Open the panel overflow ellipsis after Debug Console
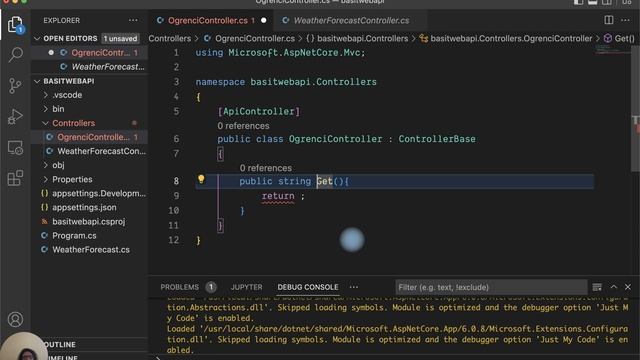Viewport: 640px width, 360px height. pos(354,287)
